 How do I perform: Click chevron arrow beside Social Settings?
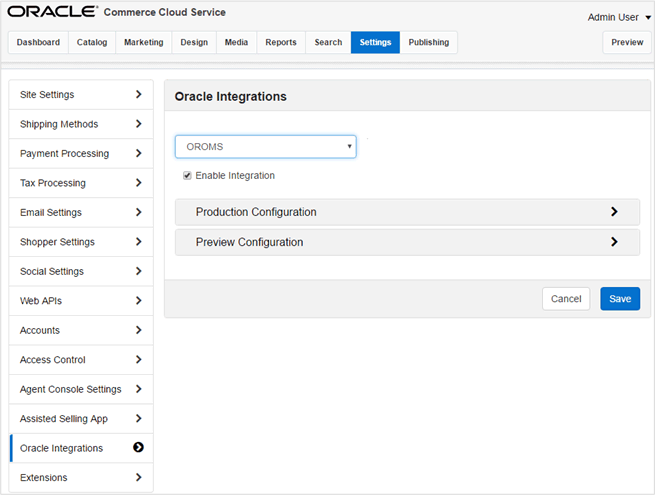(139, 271)
